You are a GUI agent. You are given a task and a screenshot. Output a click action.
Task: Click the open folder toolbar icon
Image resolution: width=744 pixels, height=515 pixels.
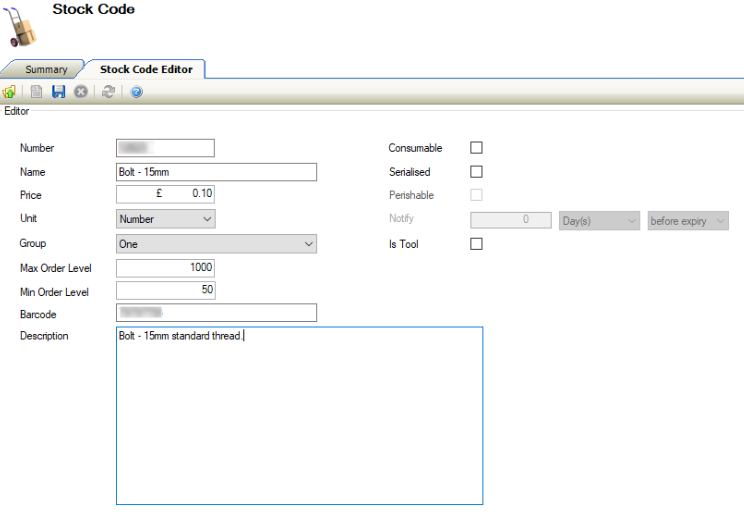[x=9, y=92]
